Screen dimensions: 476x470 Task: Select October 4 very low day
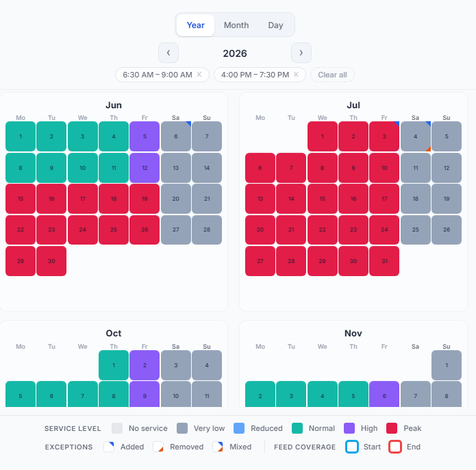point(207,365)
